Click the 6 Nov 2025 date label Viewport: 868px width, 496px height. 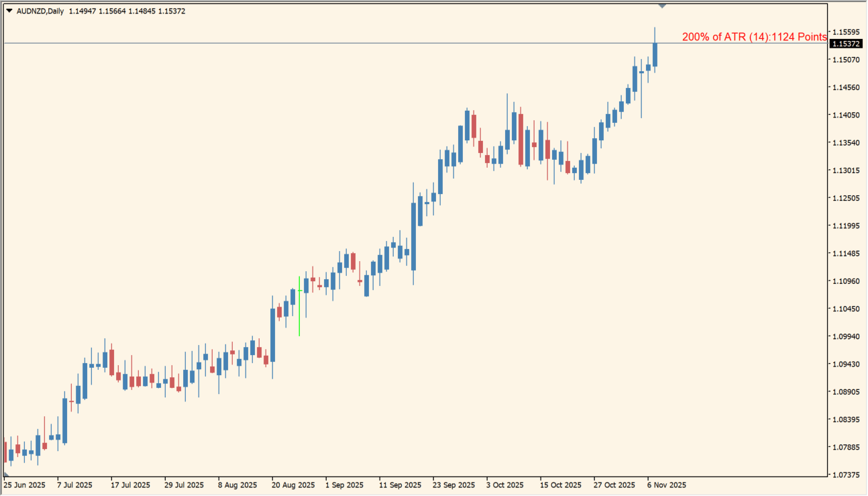[666, 485]
